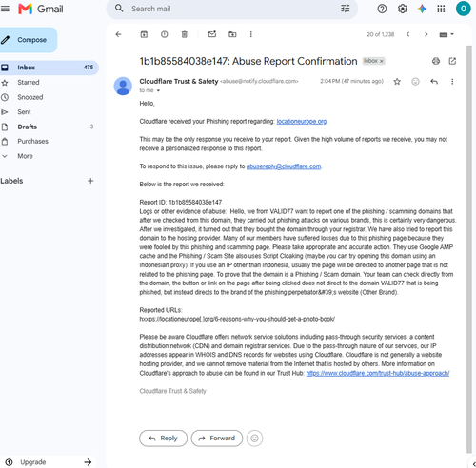Click the Compose button
Image resolution: width=476 pixels, height=468 pixels.
[x=28, y=40]
